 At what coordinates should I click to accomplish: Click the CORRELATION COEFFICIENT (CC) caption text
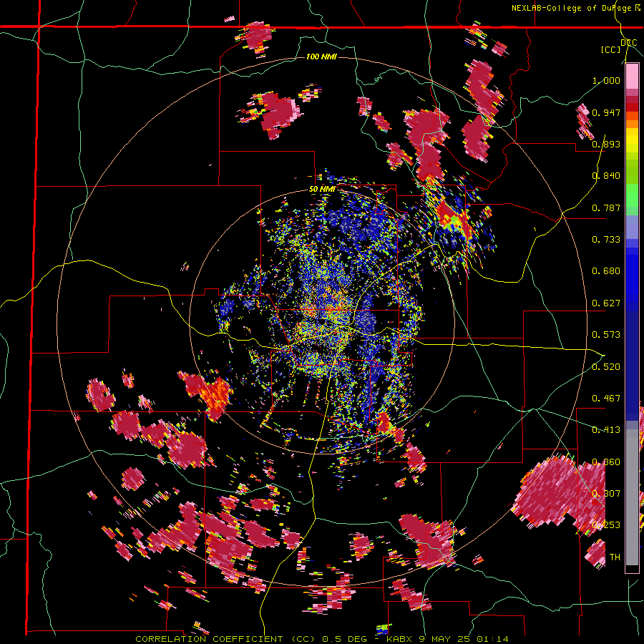[x=225, y=639]
